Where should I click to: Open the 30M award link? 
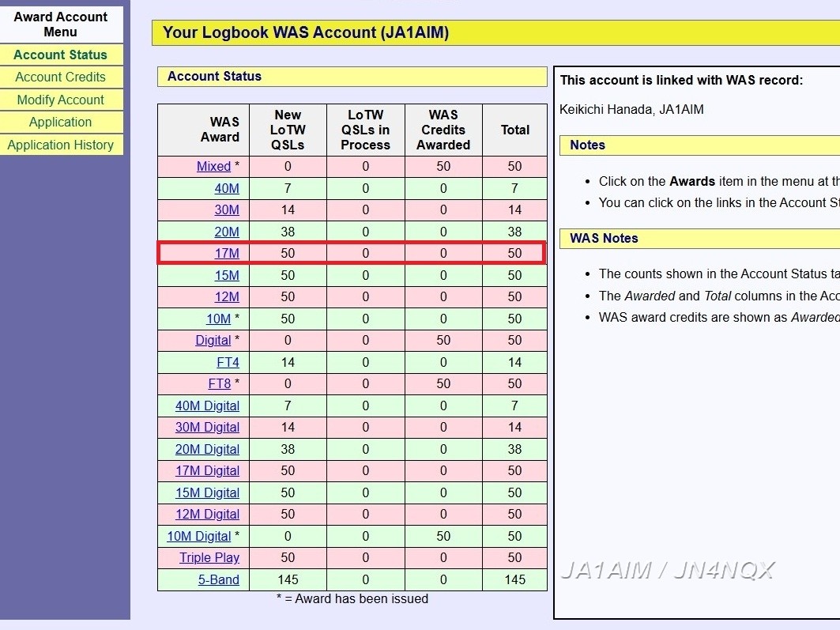click(x=227, y=209)
